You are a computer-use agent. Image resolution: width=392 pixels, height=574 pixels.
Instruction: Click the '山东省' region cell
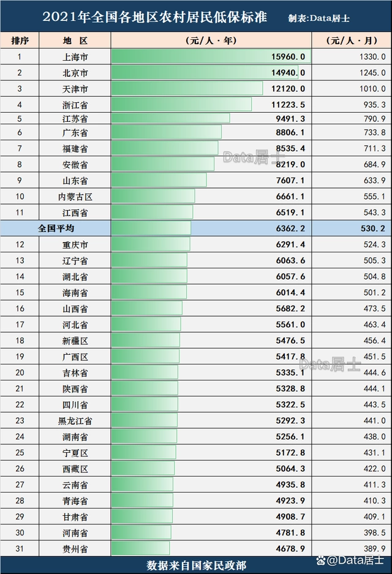75,181
